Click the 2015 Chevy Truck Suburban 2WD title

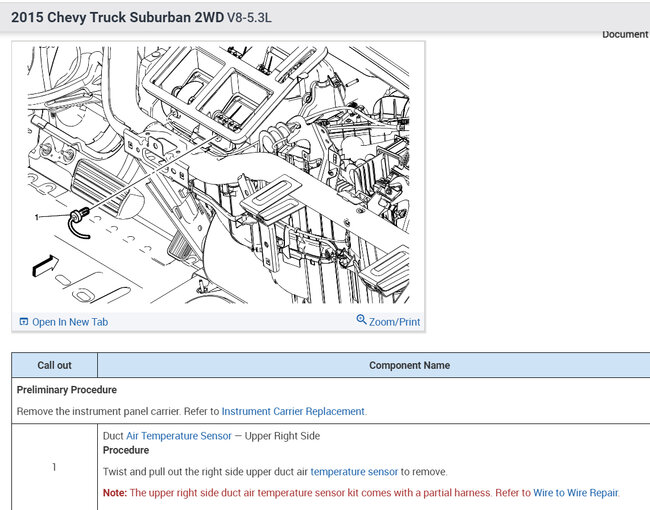(117, 17)
